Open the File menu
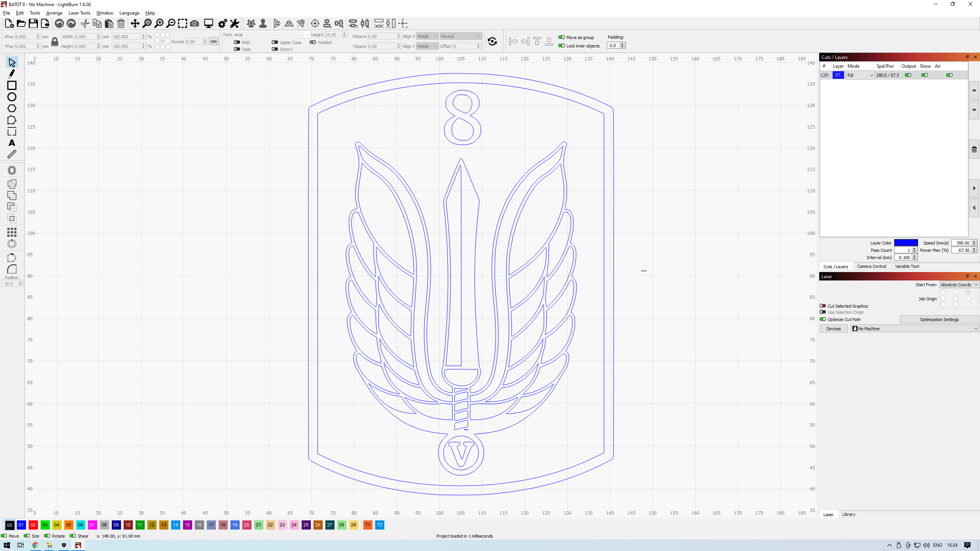This screenshot has width=980, height=551. (7, 13)
